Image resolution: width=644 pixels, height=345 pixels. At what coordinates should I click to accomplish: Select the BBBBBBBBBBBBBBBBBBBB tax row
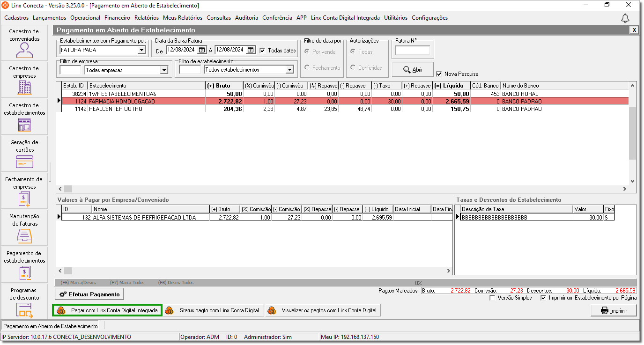537,217
